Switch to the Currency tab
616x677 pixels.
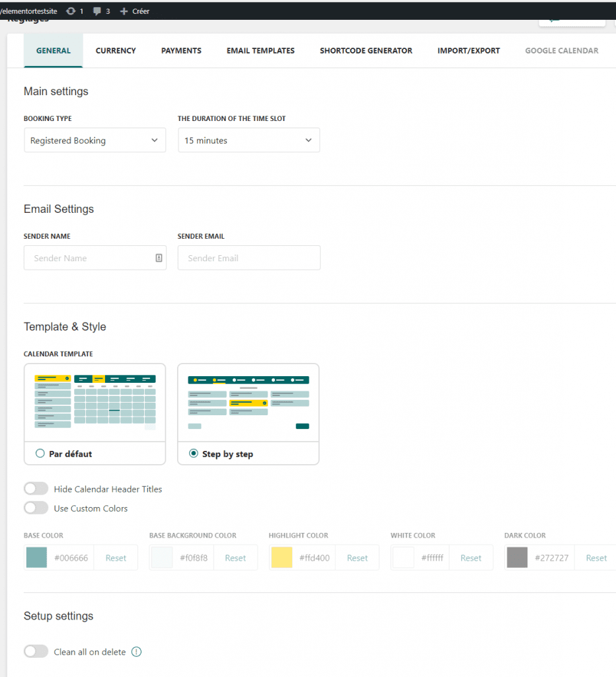116,50
